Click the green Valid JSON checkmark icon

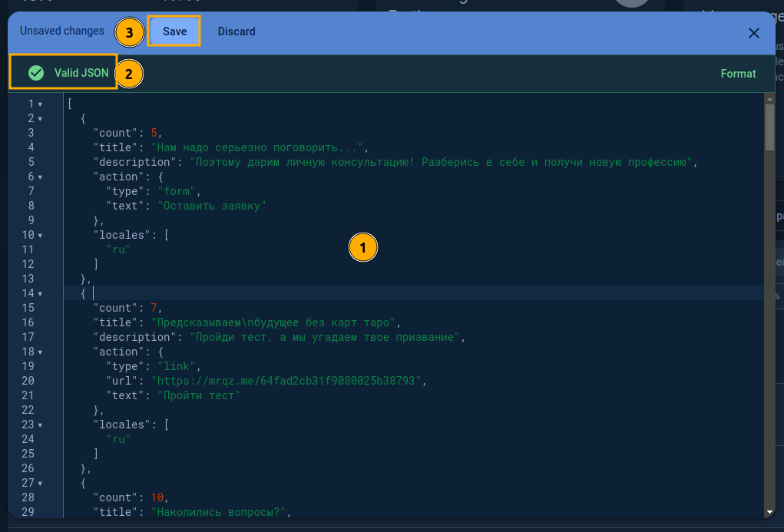(x=36, y=73)
